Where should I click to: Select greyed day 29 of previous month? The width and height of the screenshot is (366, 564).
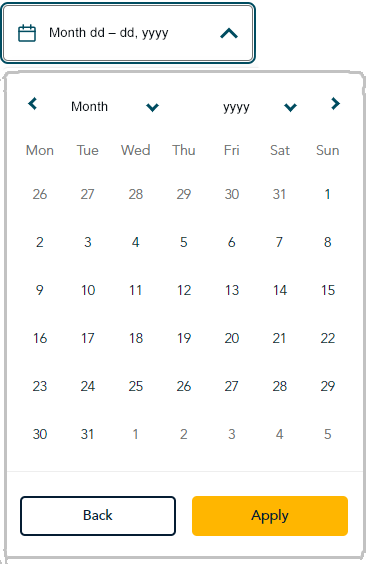point(184,194)
